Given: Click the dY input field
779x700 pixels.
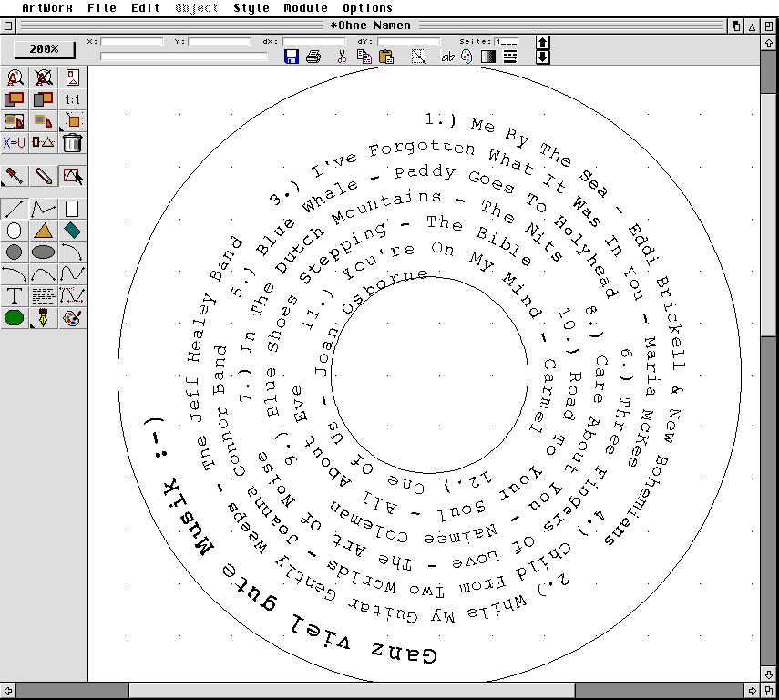Looking at the screenshot, I should 409,42.
